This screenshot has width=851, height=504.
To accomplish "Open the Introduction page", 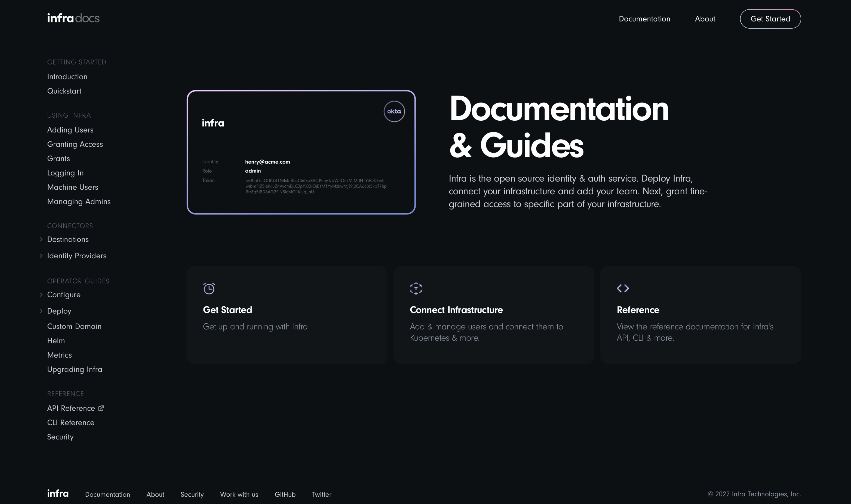I will (67, 77).
